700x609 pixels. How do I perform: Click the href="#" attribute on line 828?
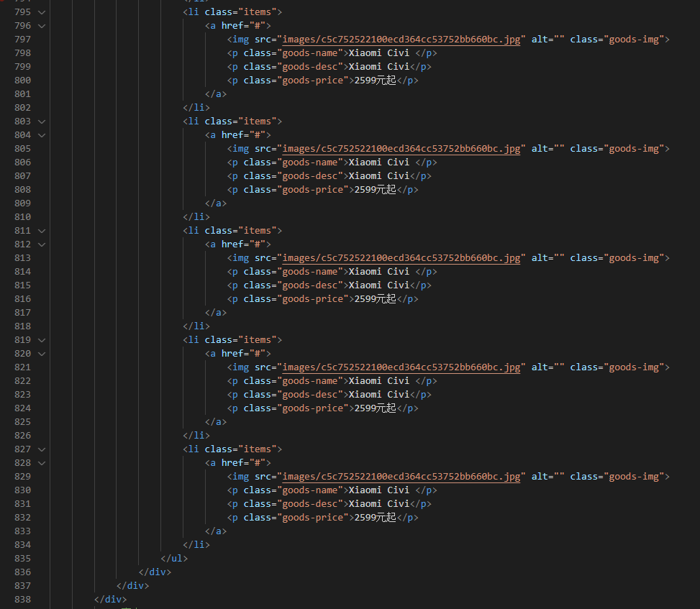[243, 463]
